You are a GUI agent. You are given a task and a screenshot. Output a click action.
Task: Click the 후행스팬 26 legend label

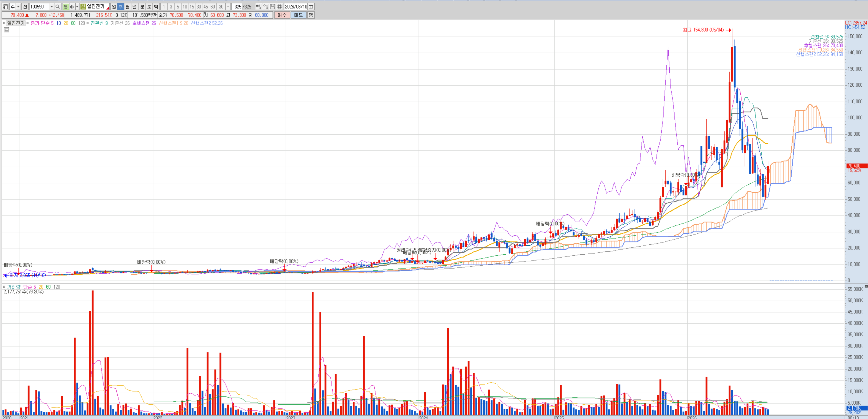click(x=144, y=23)
